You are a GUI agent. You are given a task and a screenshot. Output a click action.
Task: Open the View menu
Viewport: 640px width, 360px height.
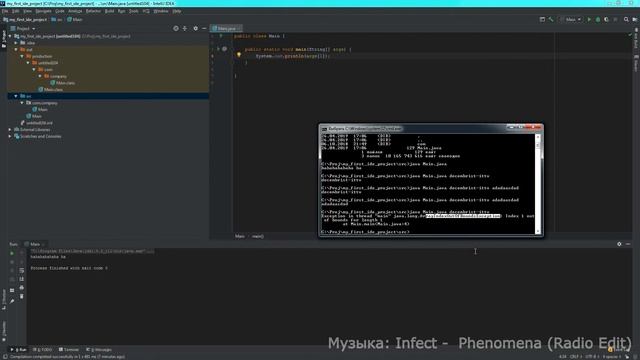(27, 11)
